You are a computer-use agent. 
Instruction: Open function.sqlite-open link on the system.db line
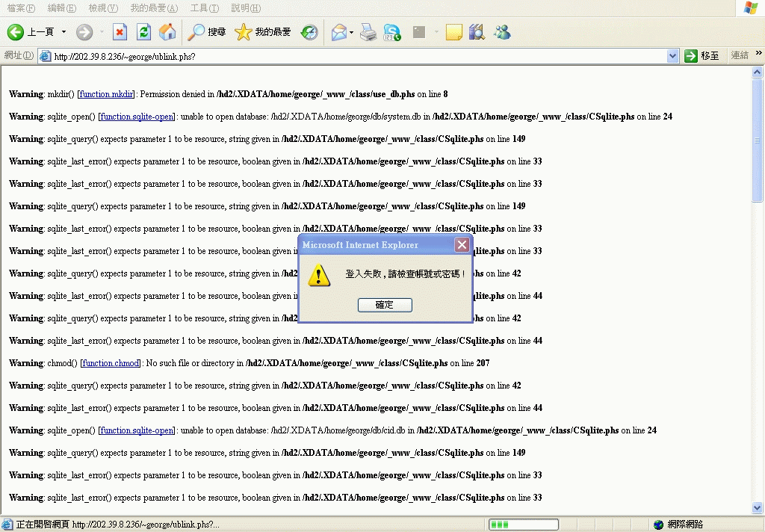(137, 117)
